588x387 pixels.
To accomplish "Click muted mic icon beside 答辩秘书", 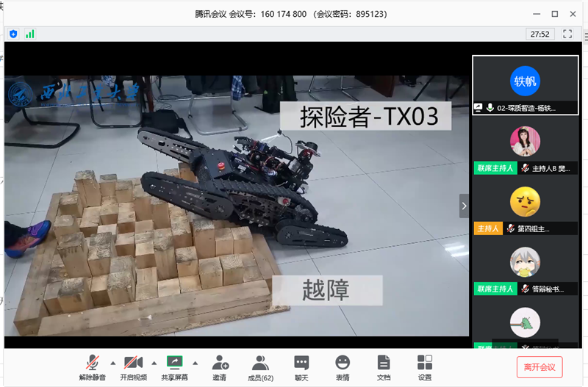I will (x=525, y=289).
